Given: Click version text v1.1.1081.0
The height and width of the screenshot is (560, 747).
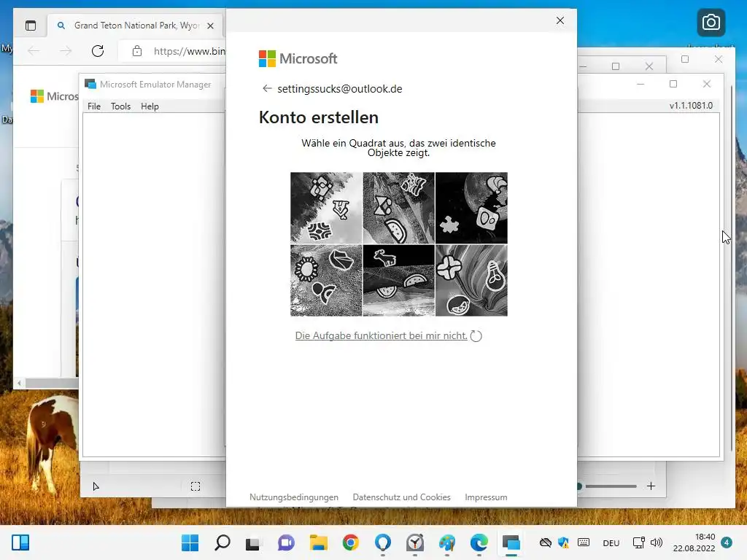Looking at the screenshot, I should 691,105.
